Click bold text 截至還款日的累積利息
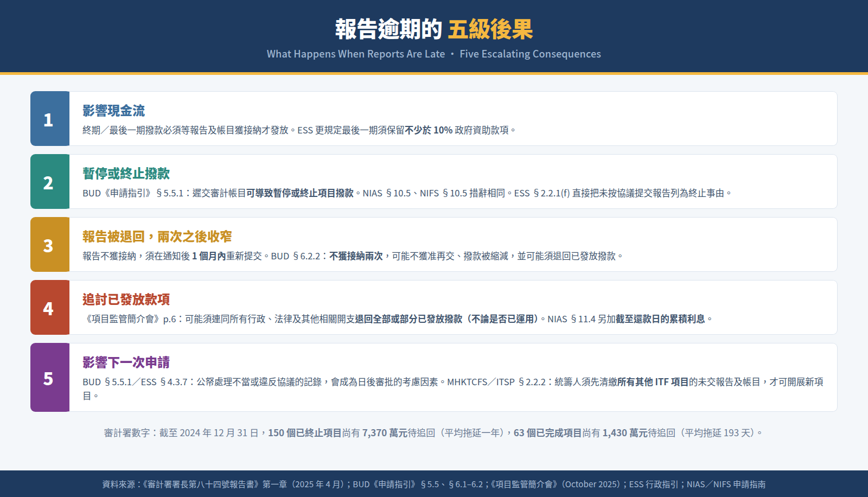 point(660,319)
